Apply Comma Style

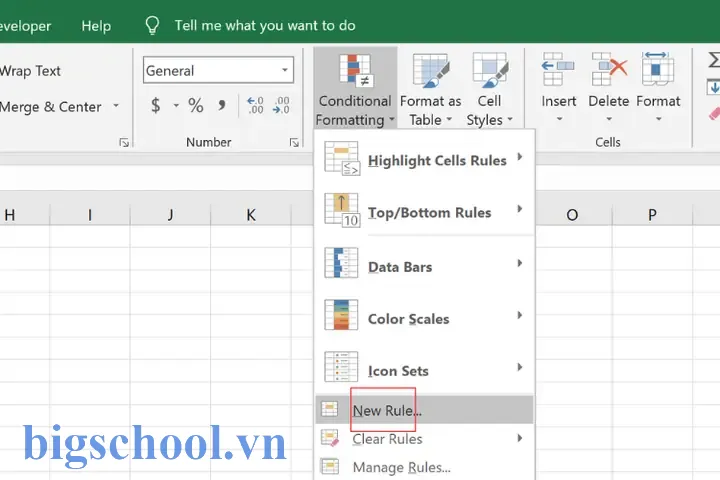point(222,106)
